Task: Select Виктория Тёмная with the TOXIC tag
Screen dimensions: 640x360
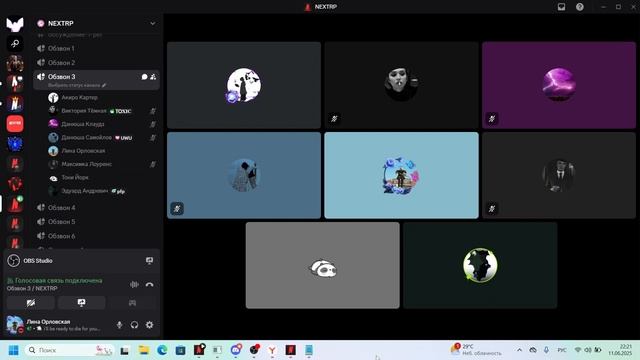Action: coord(102,111)
